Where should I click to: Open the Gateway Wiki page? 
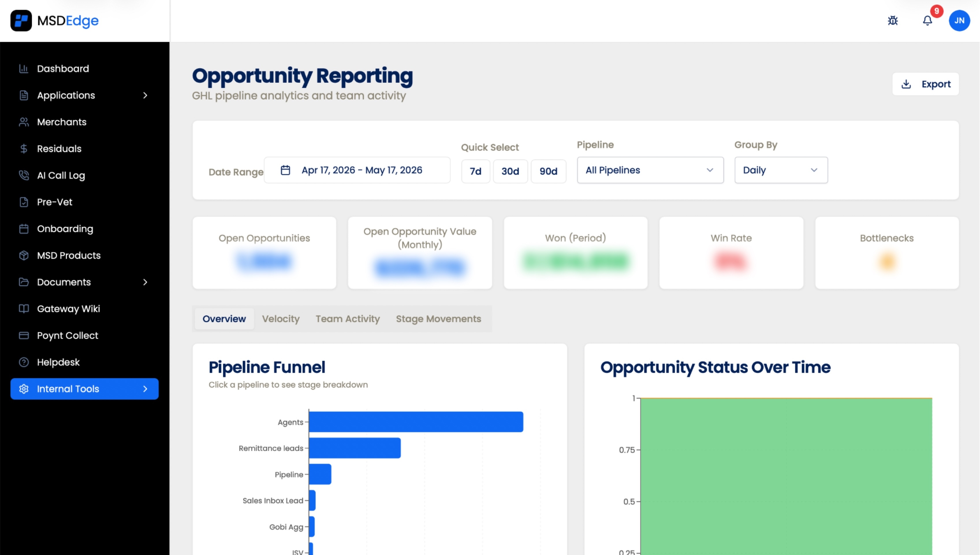pos(84,309)
